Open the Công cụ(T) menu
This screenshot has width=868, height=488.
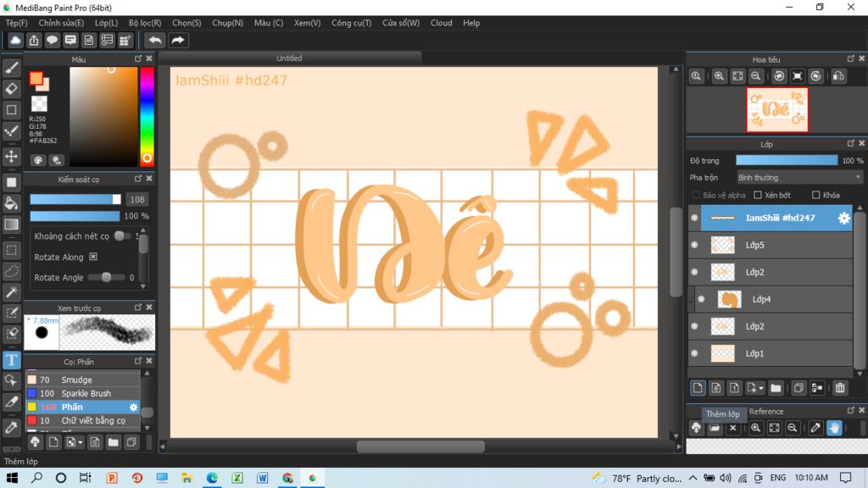click(351, 23)
